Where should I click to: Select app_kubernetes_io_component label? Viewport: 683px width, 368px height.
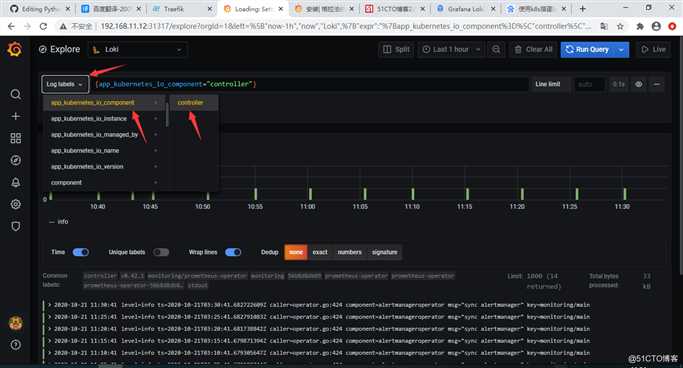point(104,103)
